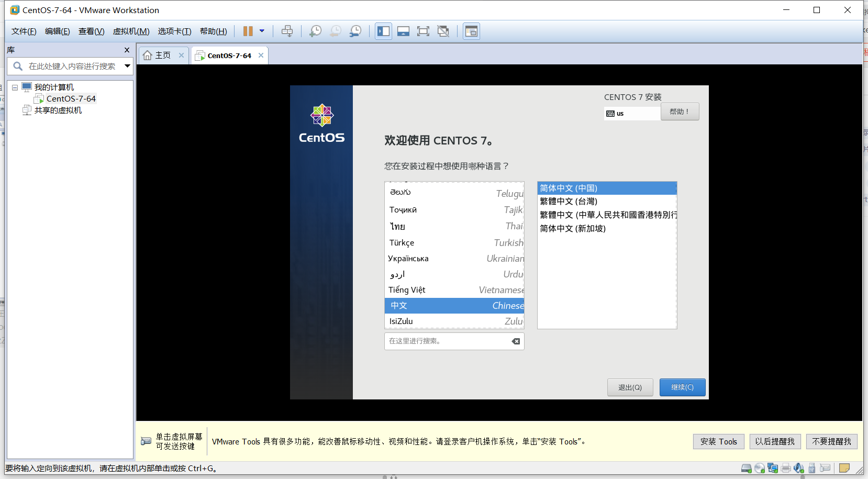
Task: Open the 编辑(E) menu
Action: tap(58, 31)
